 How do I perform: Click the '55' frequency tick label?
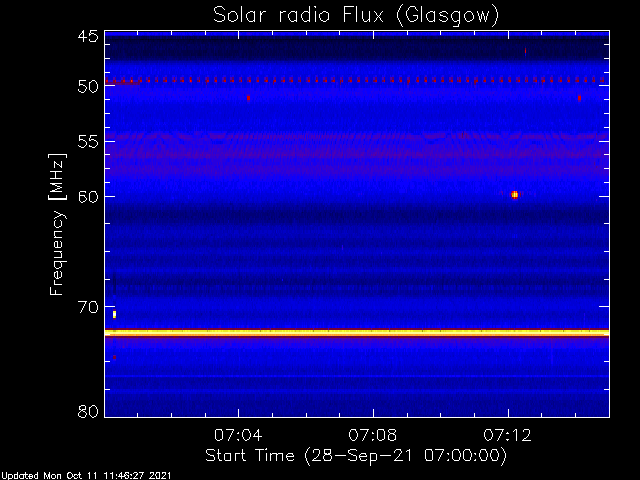[88, 142]
